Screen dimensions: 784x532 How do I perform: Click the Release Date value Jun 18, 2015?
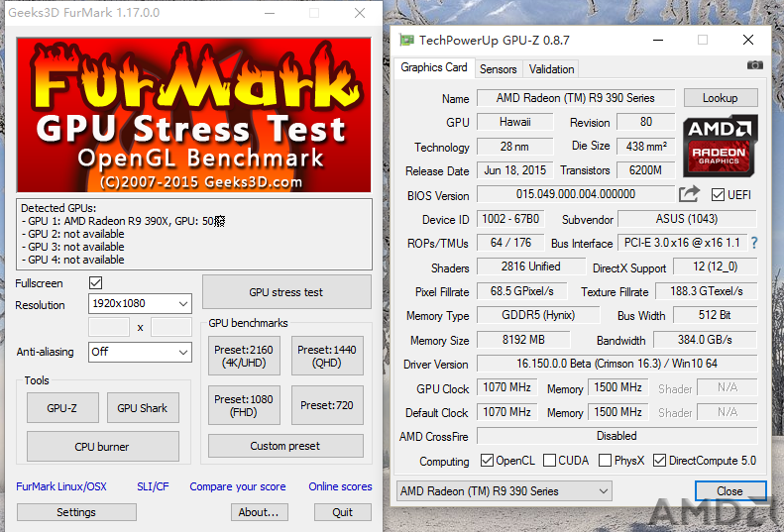pos(515,170)
